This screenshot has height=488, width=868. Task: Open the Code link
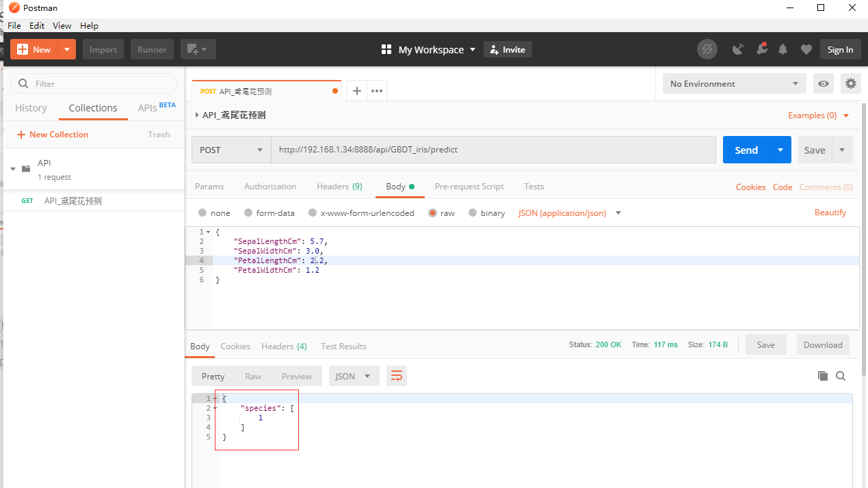tap(782, 187)
